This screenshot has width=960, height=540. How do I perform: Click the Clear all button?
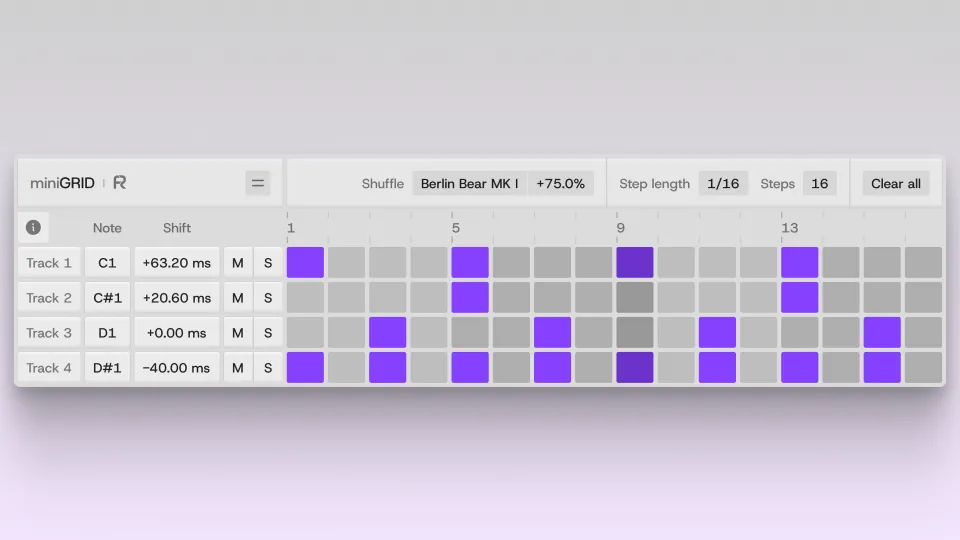tap(896, 183)
